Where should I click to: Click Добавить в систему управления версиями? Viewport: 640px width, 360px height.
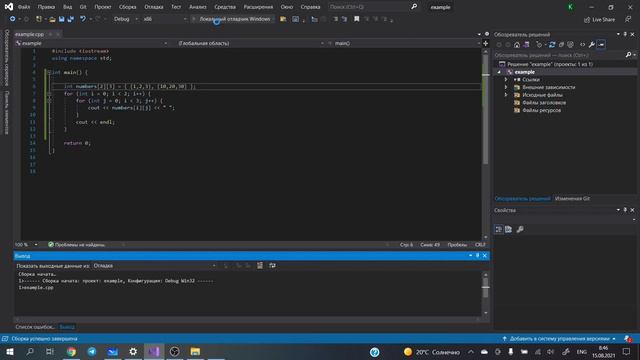[559, 339]
